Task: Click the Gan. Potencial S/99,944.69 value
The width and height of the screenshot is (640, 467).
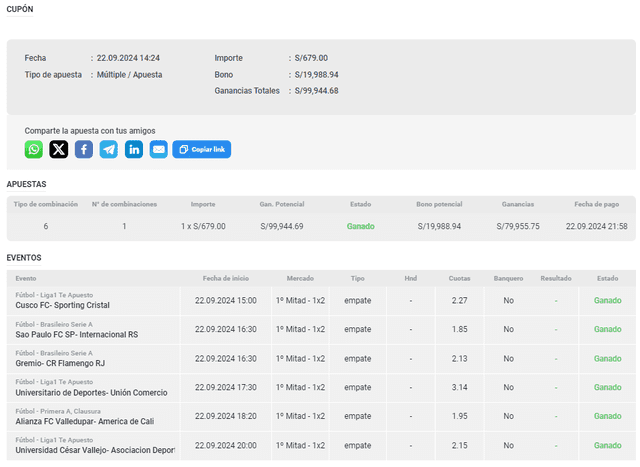Action: [282, 226]
